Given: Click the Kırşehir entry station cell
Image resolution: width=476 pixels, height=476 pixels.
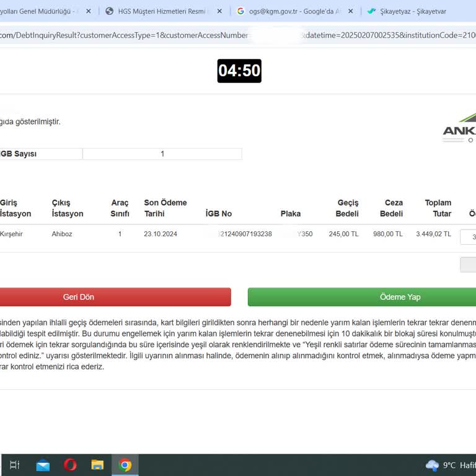Looking at the screenshot, I should (11, 234).
